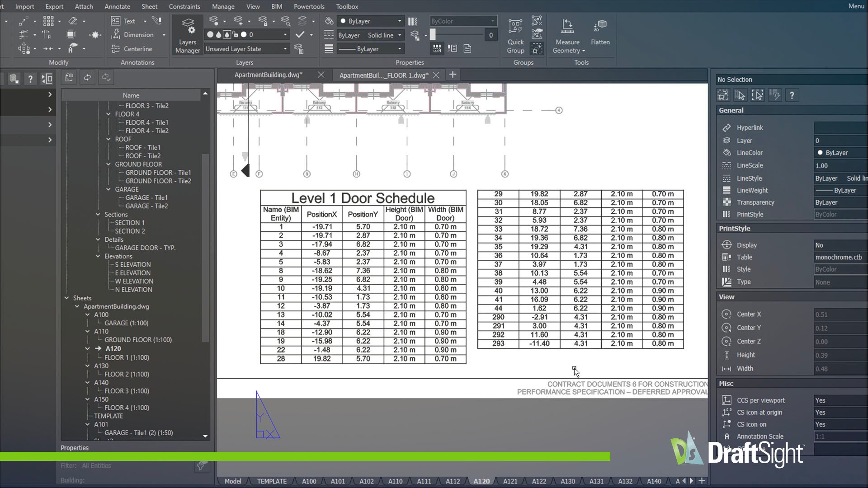
Task: Open the Constraints menu
Action: (x=184, y=6)
